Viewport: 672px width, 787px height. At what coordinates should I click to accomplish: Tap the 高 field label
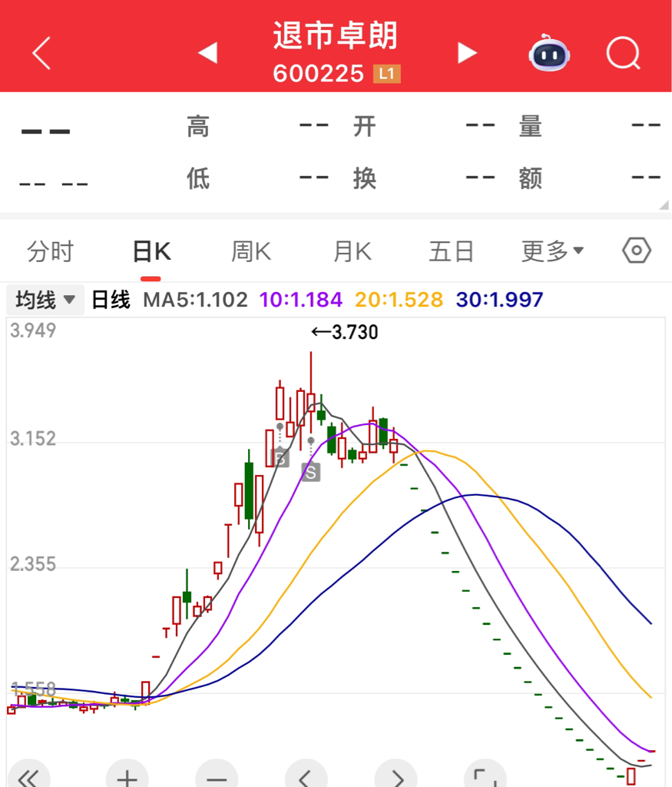[198, 126]
